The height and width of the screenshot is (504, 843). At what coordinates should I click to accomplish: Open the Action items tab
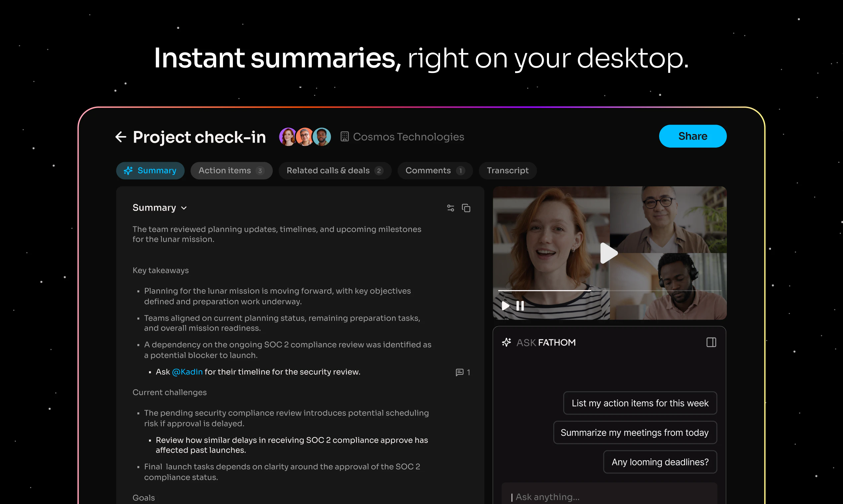pyautogui.click(x=225, y=170)
